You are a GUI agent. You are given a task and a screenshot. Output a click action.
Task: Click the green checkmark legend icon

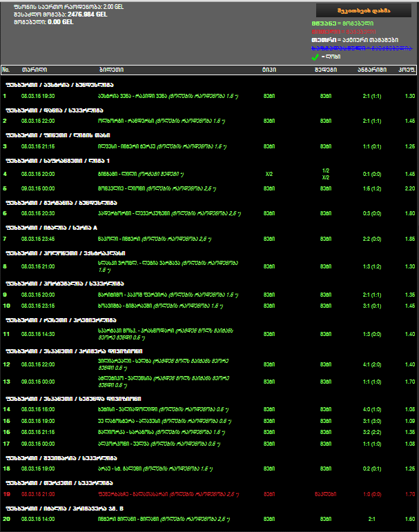point(315,57)
